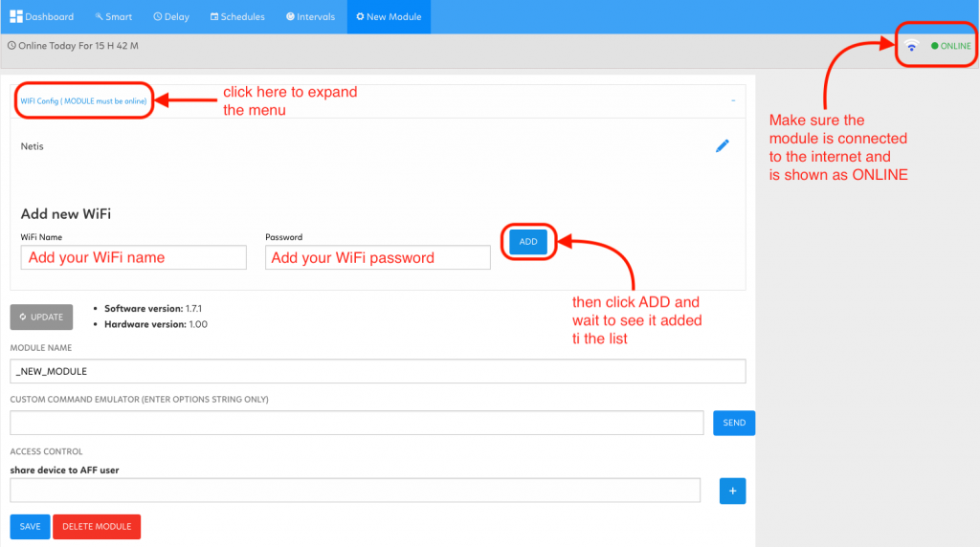Click the WiFi signal icon
The height and width of the screenshot is (547, 980).
pyautogui.click(x=912, y=46)
